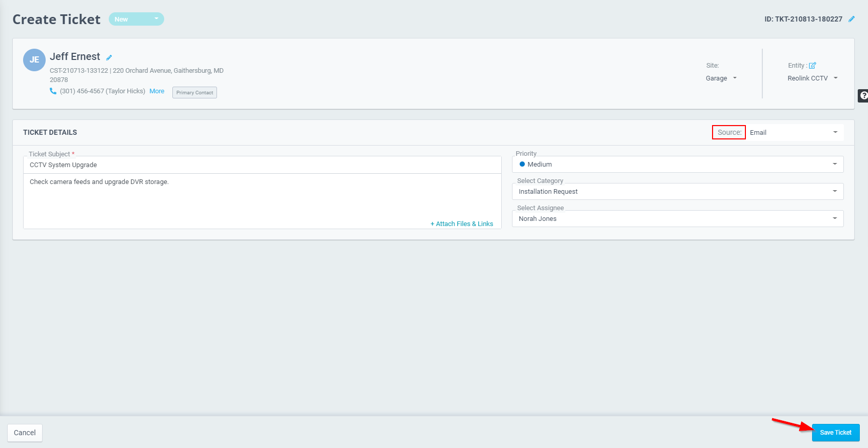
Task: Focus the Ticket Subject input field
Action: (x=262, y=165)
